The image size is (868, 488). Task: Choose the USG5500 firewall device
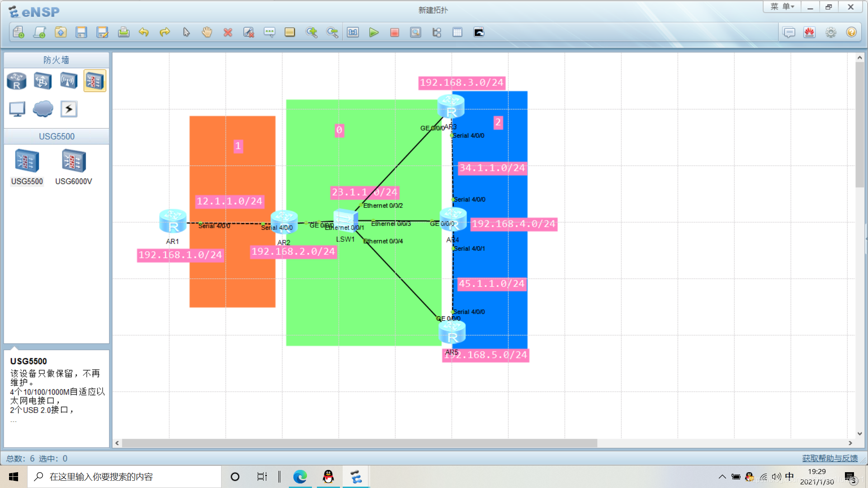click(x=27, y=162)
